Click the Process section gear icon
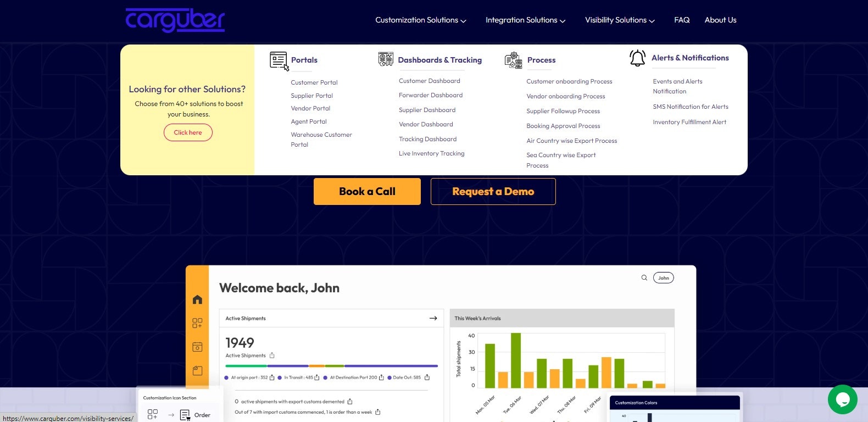Image resolution: width=868 pixels, height=422 pixels. point(514,60)
